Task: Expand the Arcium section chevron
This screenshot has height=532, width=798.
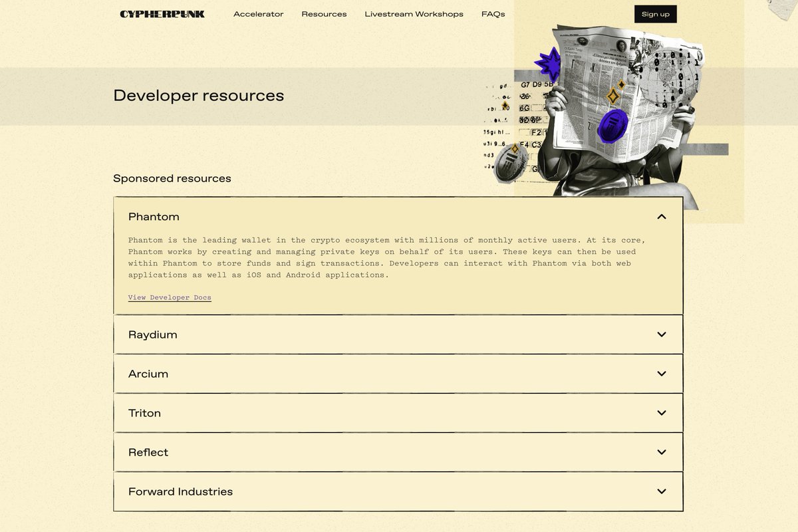Action: pyautogui.click(x=661, y=374)
